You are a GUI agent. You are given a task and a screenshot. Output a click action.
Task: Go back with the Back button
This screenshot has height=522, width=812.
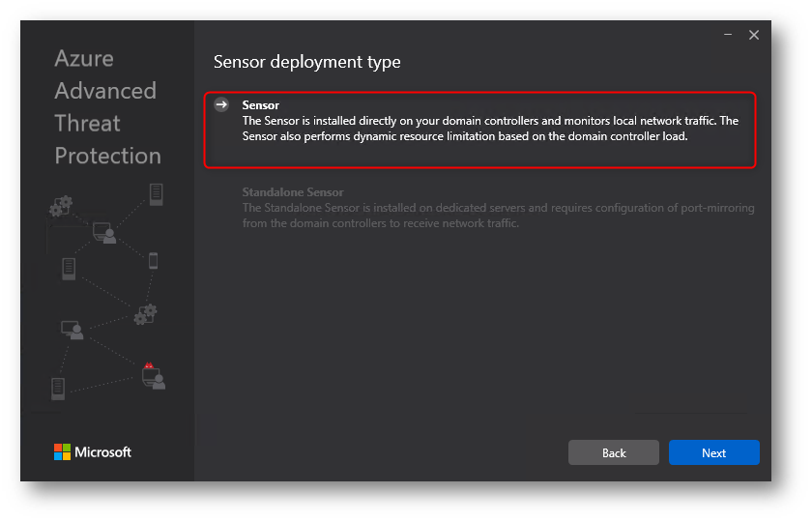coord(614,452)
